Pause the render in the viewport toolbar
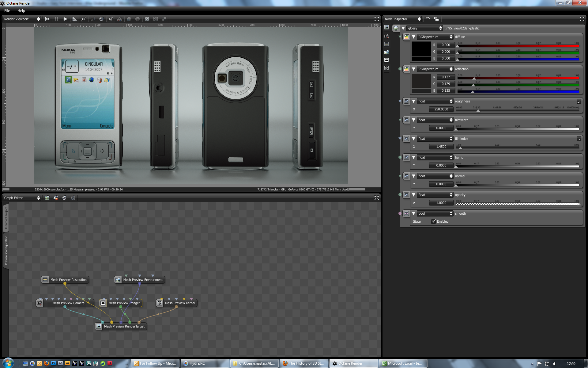 [57, 19]
